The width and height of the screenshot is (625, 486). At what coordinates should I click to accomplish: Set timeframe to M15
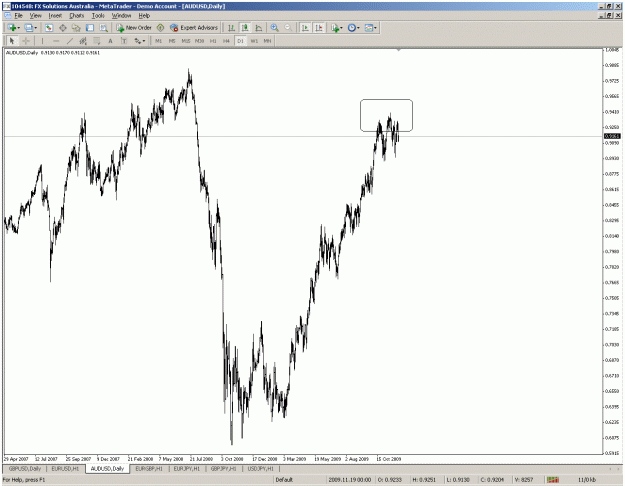[x=186, y=41]
